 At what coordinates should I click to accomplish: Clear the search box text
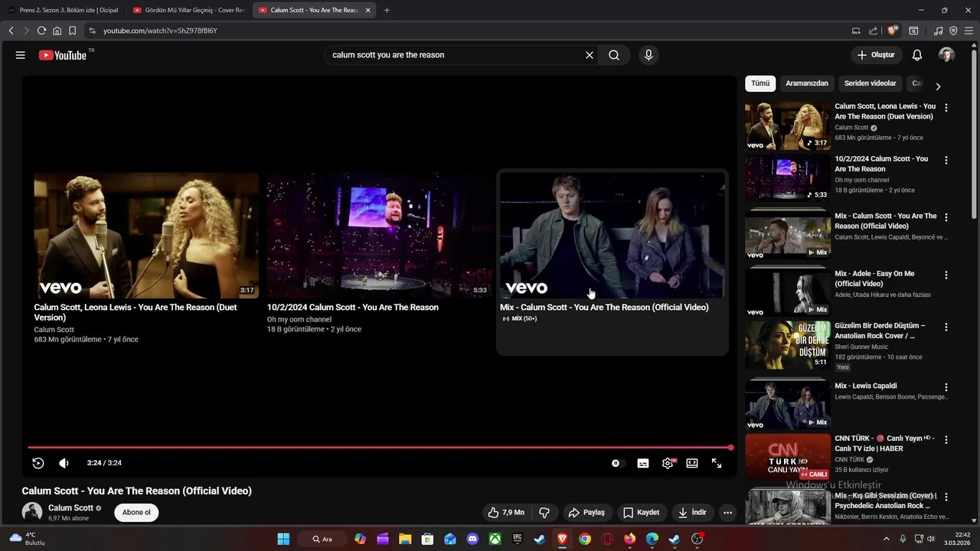pyautogui.click(x=590, y=55)
